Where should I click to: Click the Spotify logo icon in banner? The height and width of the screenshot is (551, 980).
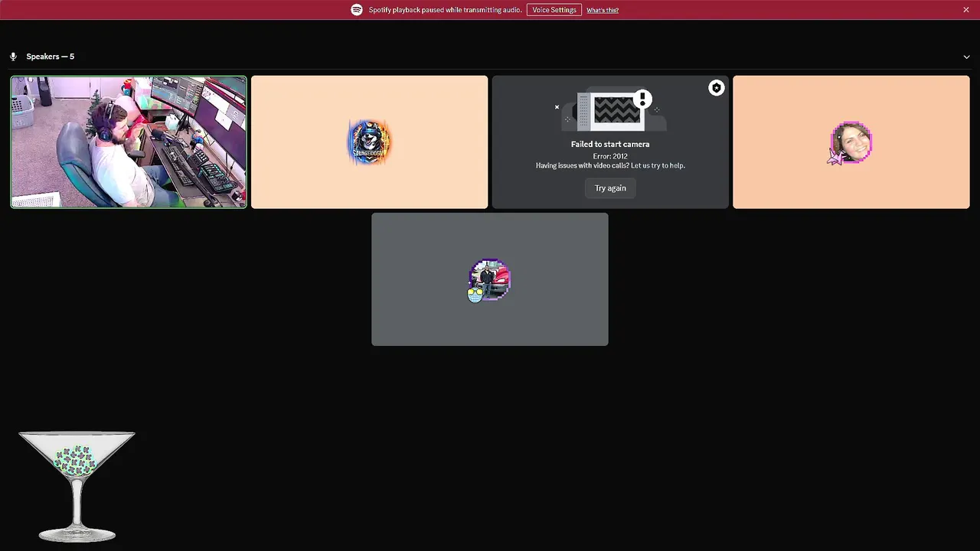coord(357,10)
